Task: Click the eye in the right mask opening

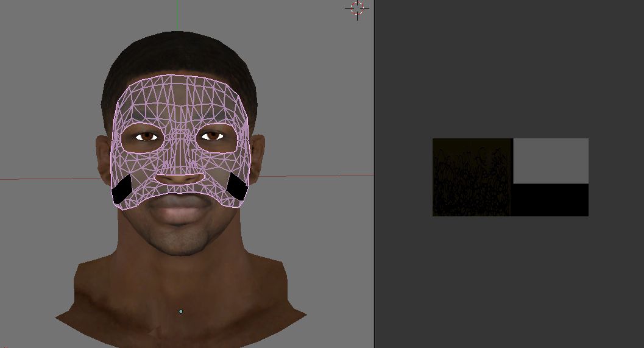Action: point(211,136)
